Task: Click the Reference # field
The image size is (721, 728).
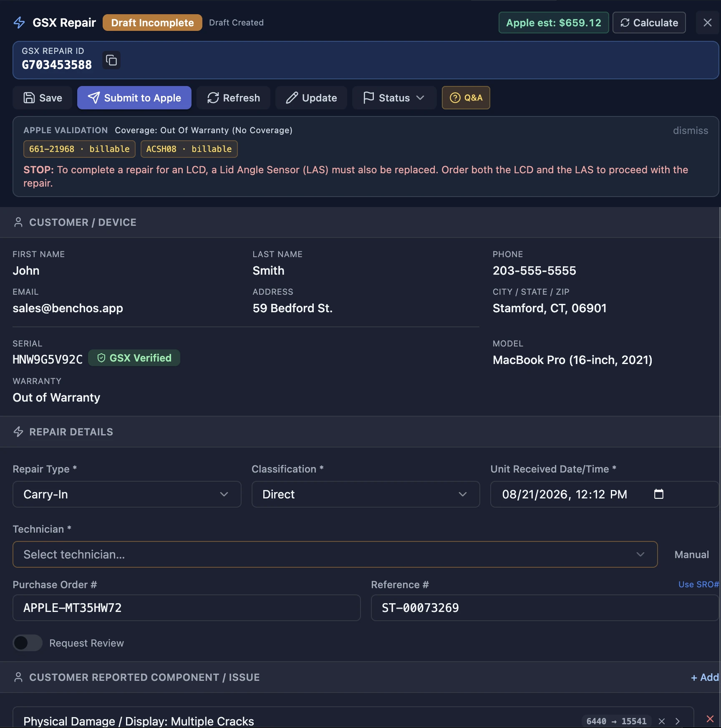Action: pyautogui.click(x=545, y=608)
